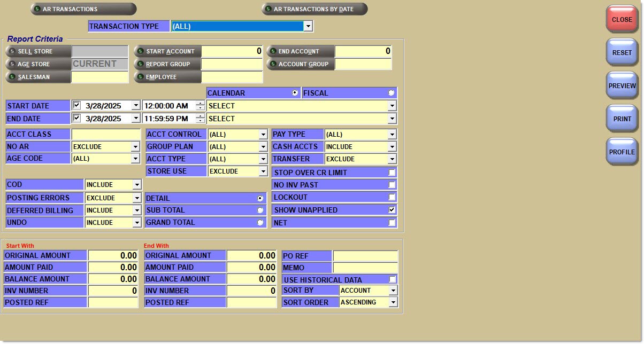Select the Fiscal radio button
This screenshot has width=644, height=344.
pos(392,93)
